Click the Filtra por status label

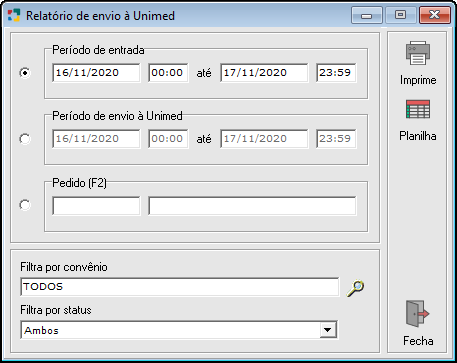56,310
